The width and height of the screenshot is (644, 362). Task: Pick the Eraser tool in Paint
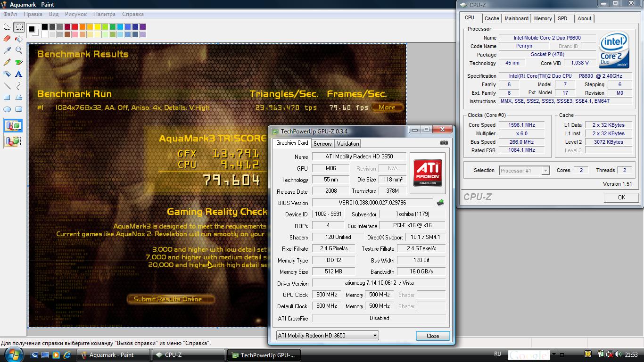7,39
